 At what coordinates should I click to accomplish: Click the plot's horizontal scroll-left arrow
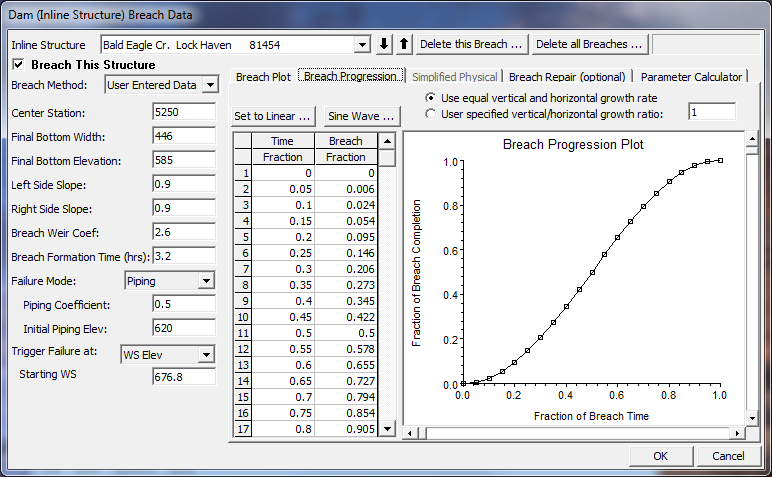click(411, 433)
